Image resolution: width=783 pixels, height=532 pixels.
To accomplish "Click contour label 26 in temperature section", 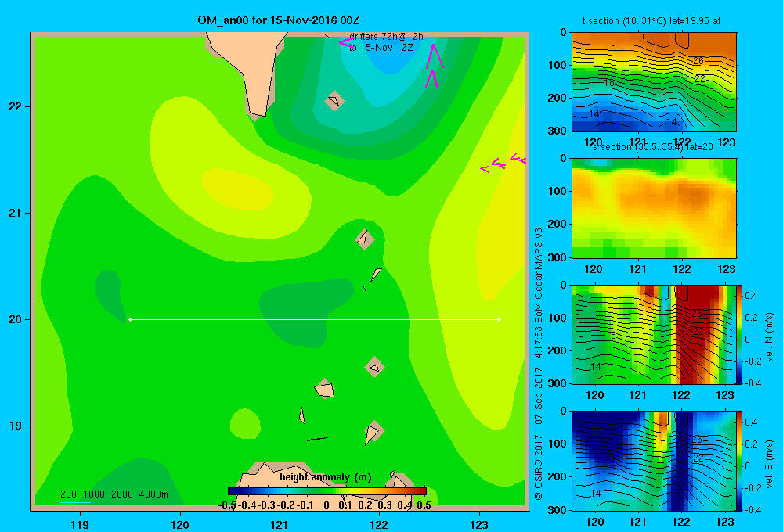I will click(x=698, y=60).
